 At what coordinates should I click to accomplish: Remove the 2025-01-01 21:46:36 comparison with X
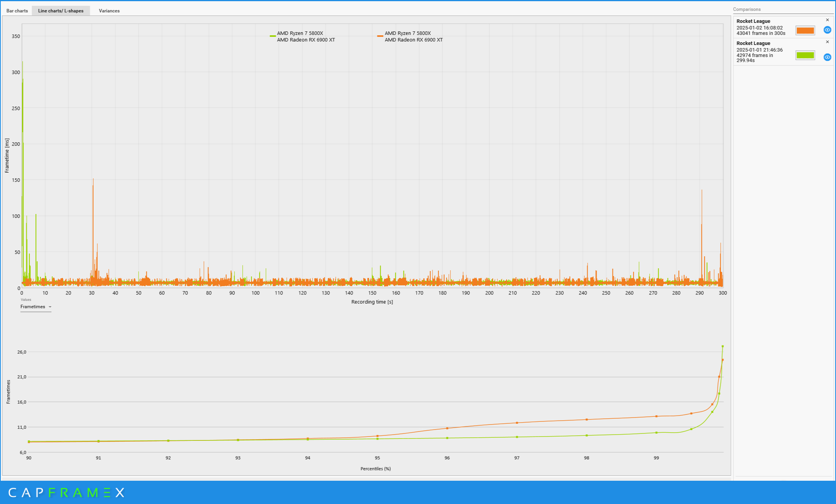click(x=827, y=42)
